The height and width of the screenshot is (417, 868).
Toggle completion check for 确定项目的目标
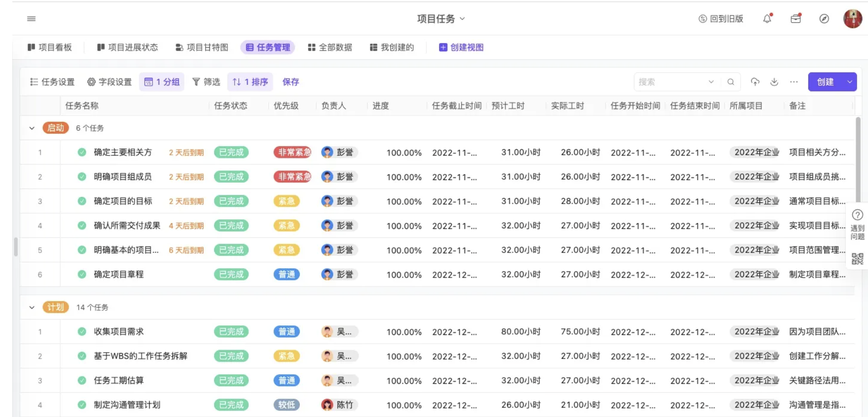[x=82, y=201]
